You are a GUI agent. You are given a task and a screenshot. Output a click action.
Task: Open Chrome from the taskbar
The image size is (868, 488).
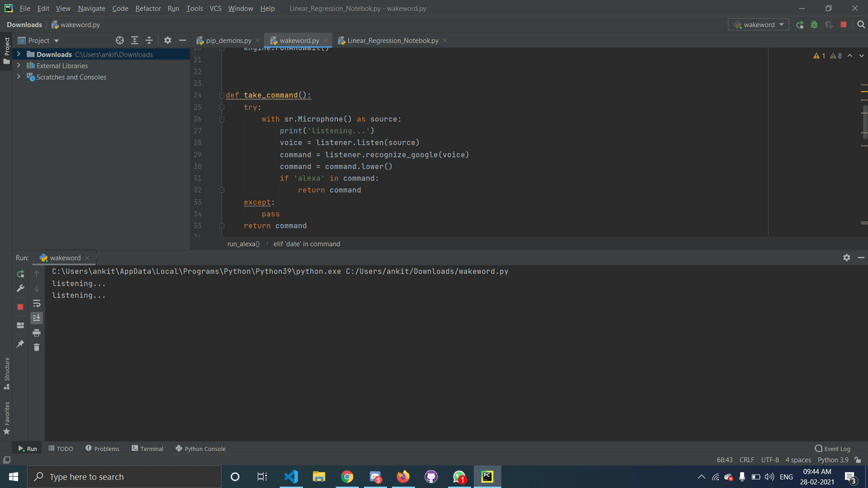[x=347, y=477]
